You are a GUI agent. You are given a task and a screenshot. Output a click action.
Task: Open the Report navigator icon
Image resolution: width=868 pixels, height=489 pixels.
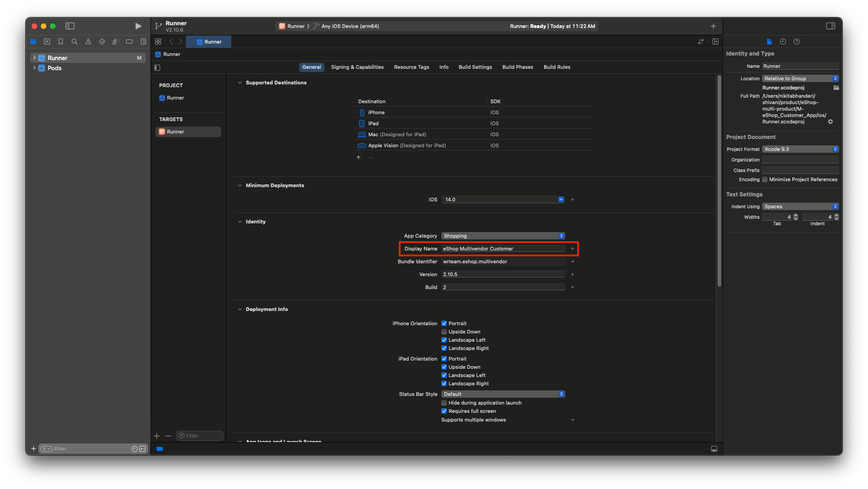(x=143, y=42)
